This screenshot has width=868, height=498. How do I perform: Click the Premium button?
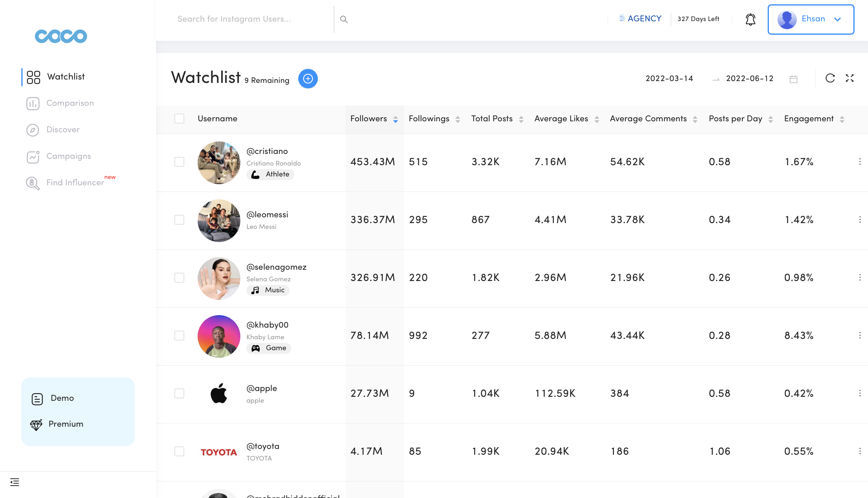(66, 424)
